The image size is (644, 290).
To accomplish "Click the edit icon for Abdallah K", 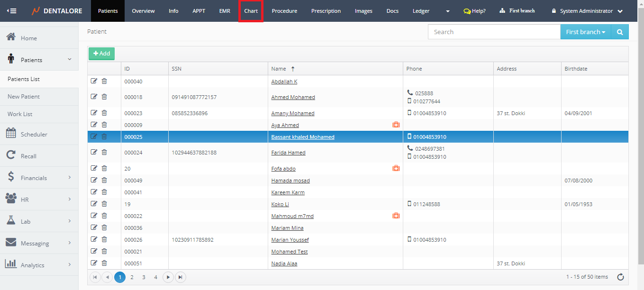I will coord(94,81).
